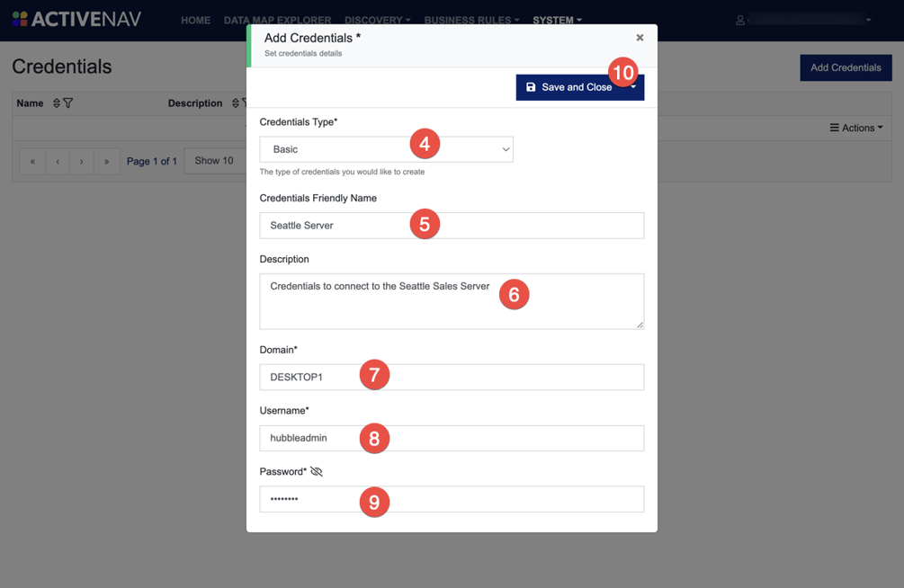
Task: Click the ActiveNav logo
Action: 76,17
